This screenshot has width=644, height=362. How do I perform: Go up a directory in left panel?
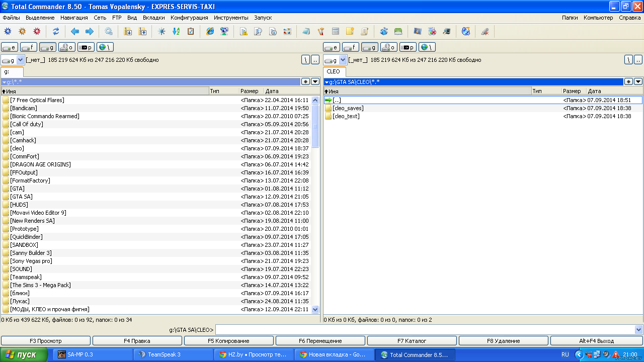tap(315, 60)
